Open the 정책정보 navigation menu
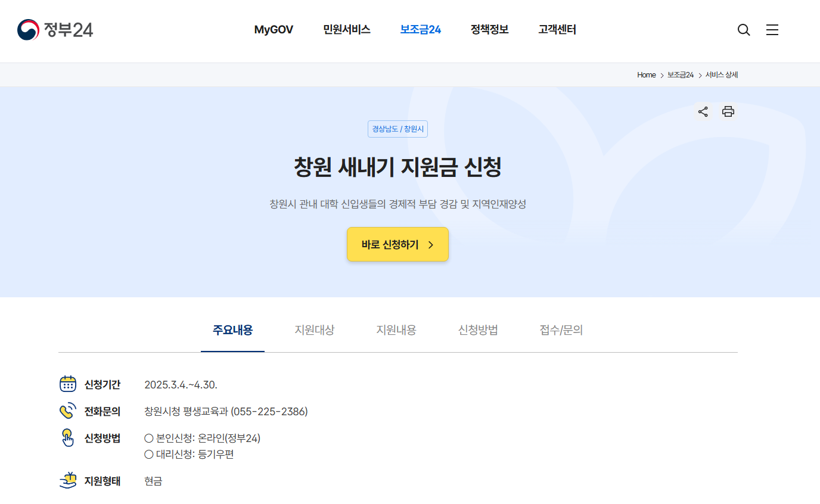 click(489, 30)
